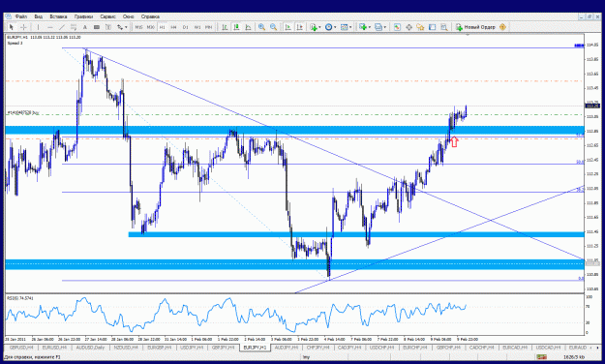Toggle the Data Window panel
This screenshot has width=605, height=364.
pos(408,27)
